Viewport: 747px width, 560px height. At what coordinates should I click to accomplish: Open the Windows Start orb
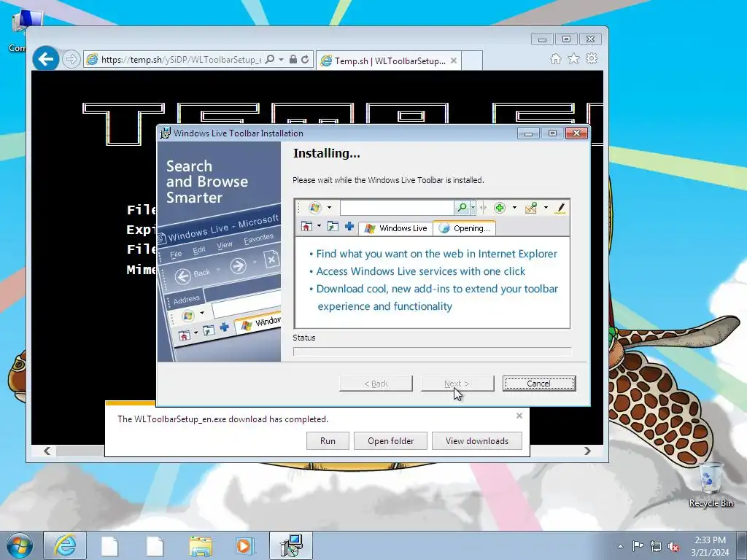(20, 545)
